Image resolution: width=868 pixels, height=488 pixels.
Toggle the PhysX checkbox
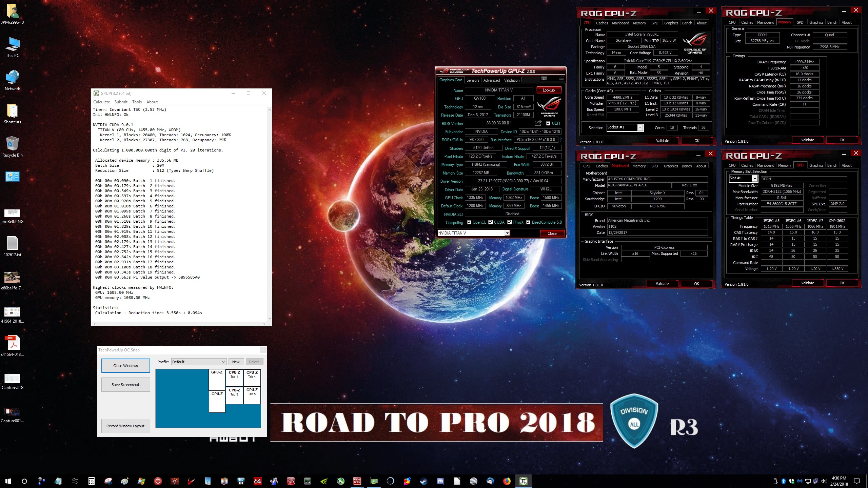click(509, 222)
